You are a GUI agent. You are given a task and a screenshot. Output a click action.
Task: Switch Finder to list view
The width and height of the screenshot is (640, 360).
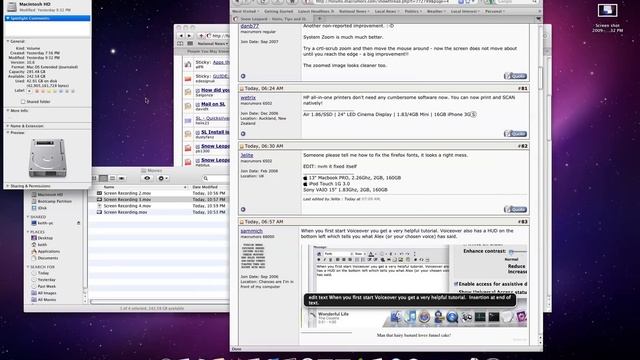[x=103, y=178]
